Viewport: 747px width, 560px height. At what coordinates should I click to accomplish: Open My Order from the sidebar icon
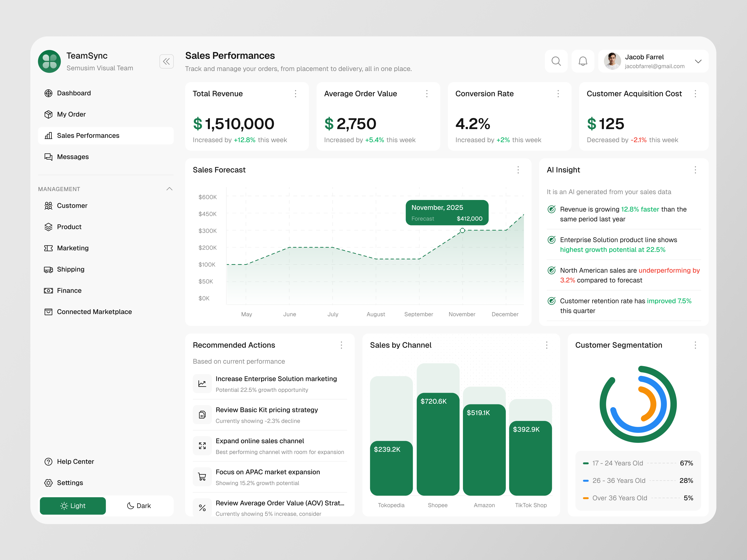click(x=49, y=114)
